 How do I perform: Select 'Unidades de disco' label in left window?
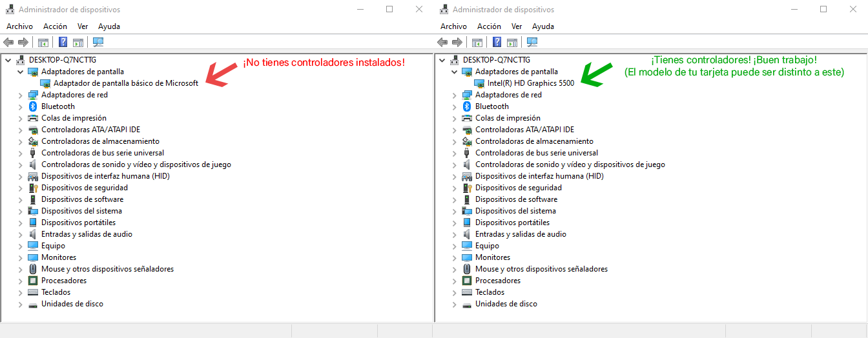pos(72,304)
